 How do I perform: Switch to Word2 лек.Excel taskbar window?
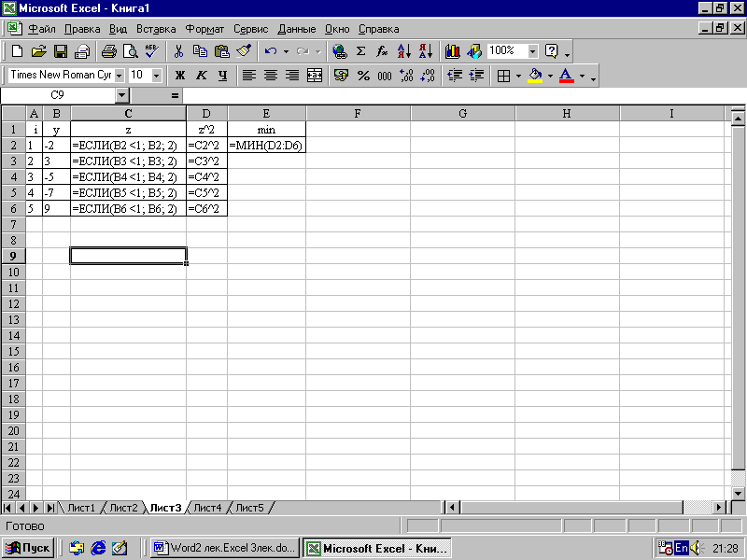tap(226, 548)
